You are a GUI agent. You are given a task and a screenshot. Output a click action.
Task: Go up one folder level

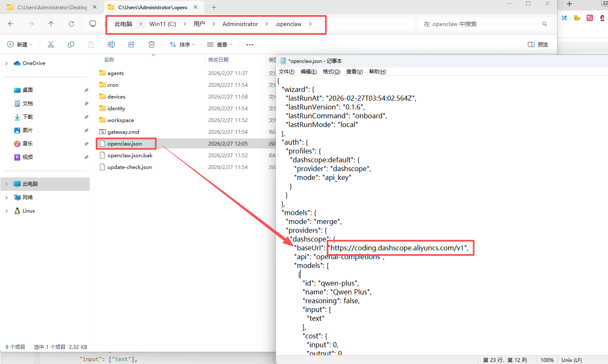tap(51, 24)
